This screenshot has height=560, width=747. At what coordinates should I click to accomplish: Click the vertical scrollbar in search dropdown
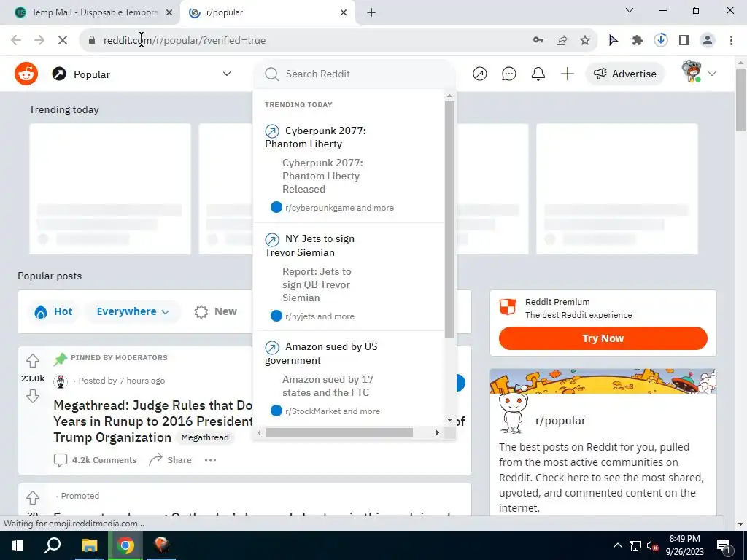point(449,219)
